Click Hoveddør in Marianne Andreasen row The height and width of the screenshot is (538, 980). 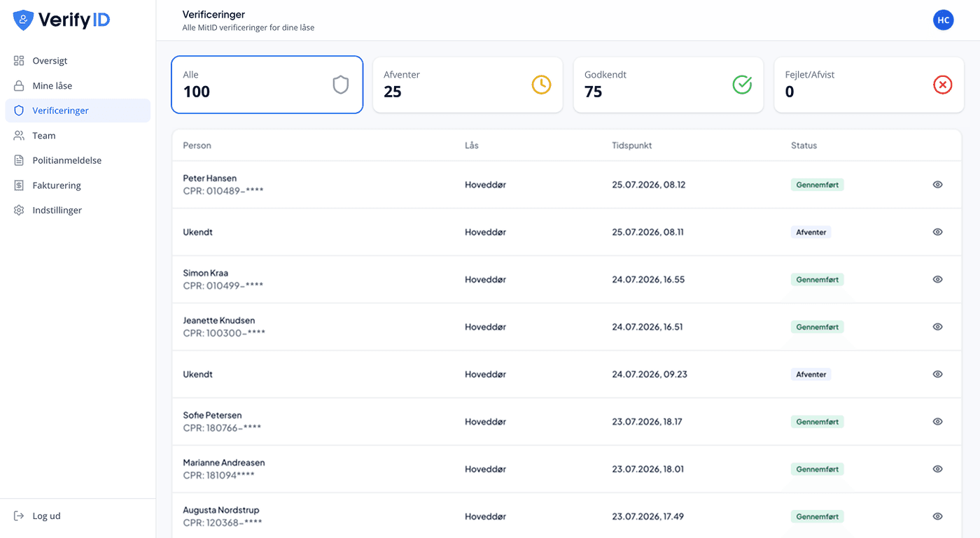coord(485,469)
